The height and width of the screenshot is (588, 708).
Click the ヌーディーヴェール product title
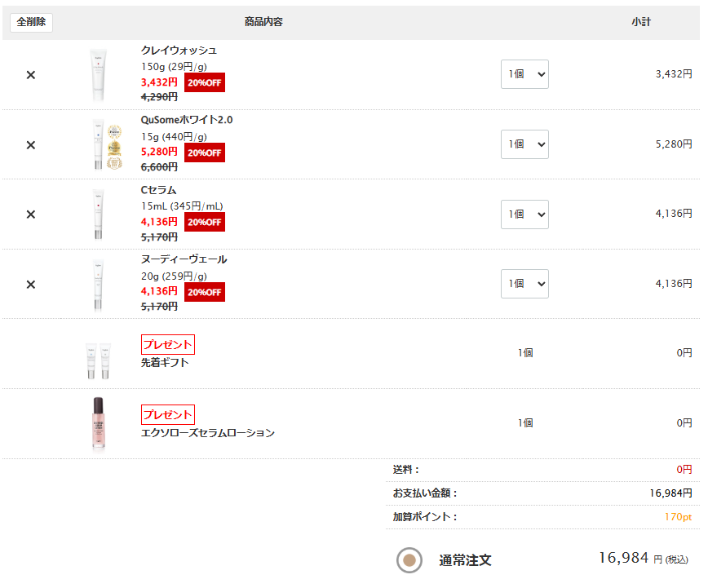(x=184, y=259)
